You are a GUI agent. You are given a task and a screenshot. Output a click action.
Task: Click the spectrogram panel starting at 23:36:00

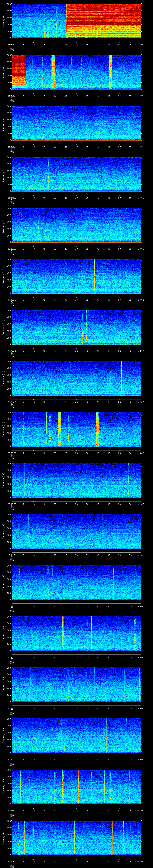click(x=76, y=276)
